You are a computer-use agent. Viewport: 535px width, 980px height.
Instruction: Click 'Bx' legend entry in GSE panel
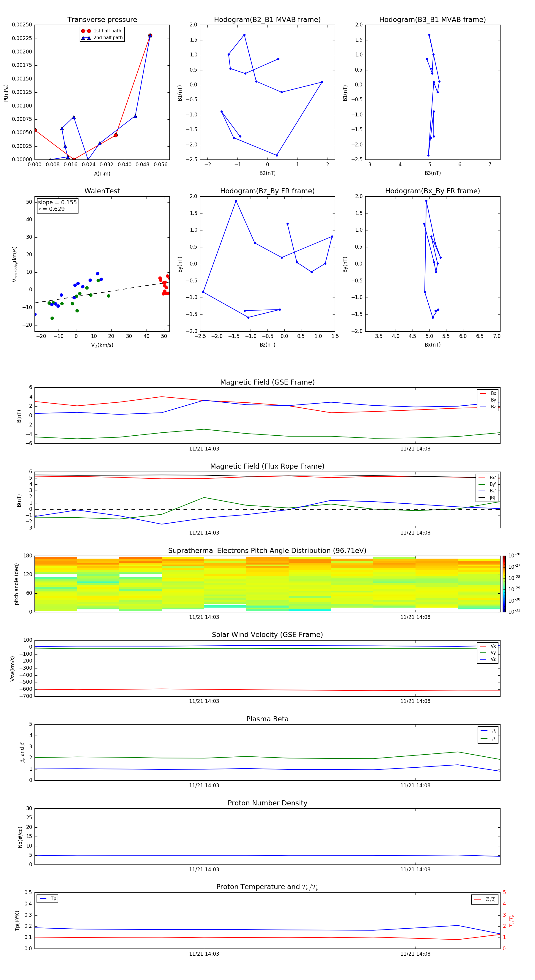(488, 393)
